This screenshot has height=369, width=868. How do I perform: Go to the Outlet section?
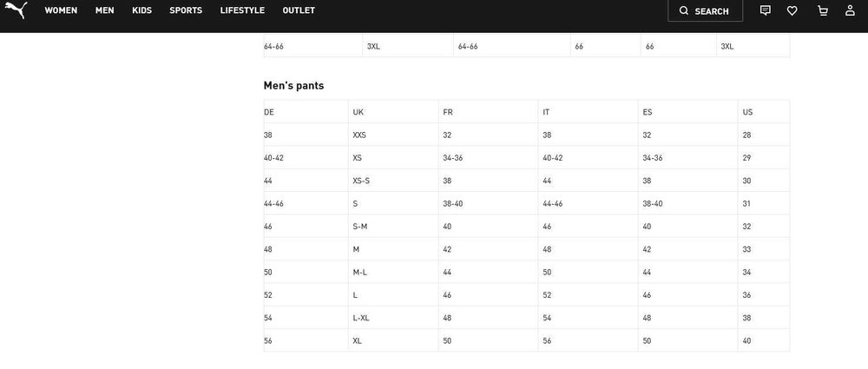point(299,10)
